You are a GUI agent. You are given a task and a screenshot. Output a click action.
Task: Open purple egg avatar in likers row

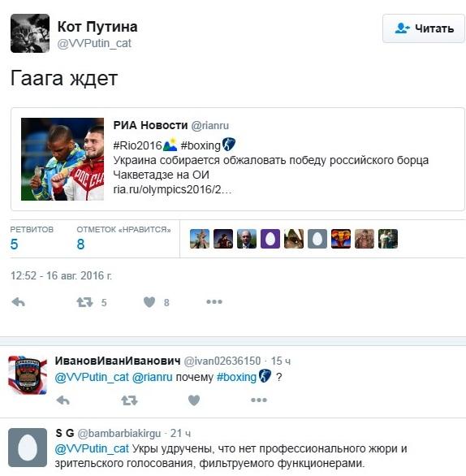pos(270,239)
